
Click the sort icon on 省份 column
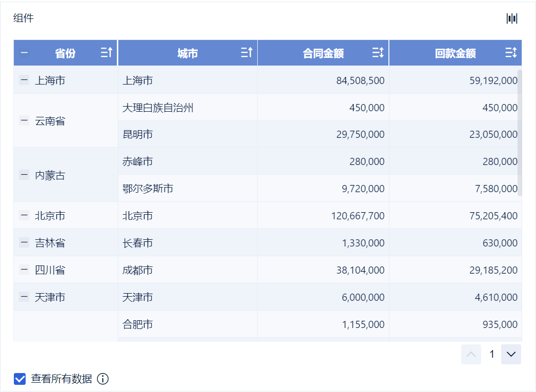pyautogui.click(x=106, y=53)
